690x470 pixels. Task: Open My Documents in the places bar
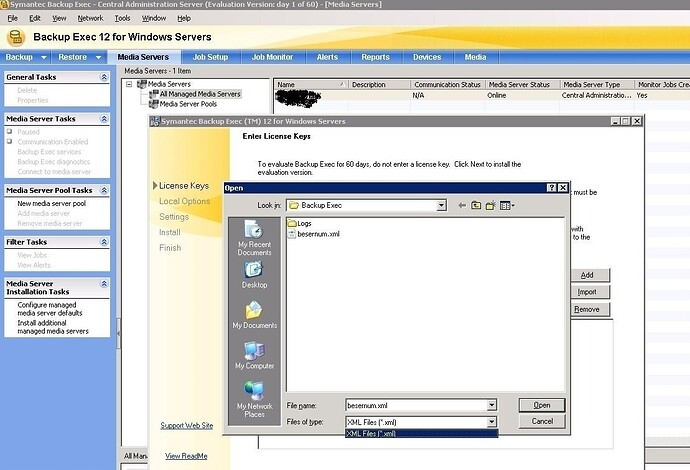(254, 315)
